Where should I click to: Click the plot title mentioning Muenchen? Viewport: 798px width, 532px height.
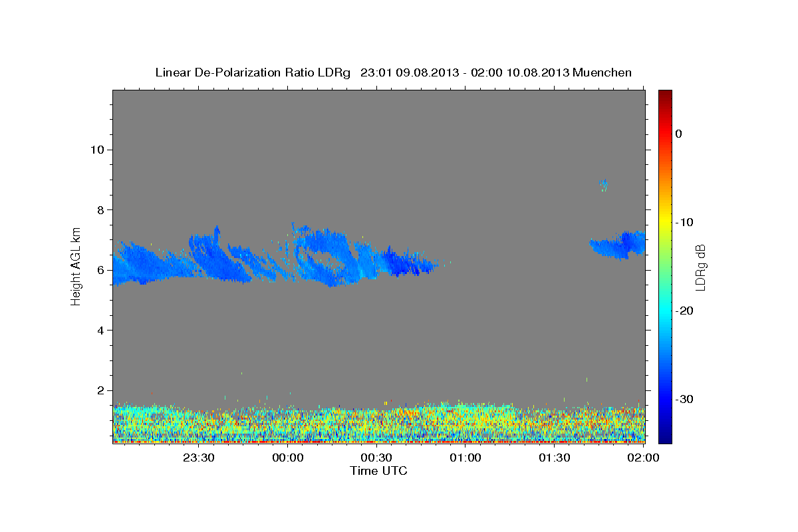(393, 72)
